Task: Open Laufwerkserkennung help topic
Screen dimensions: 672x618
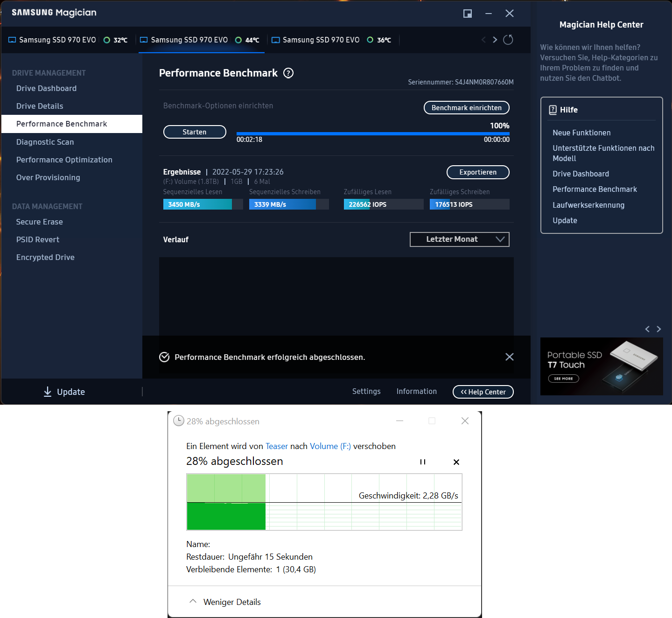Action: pos(588,205)
